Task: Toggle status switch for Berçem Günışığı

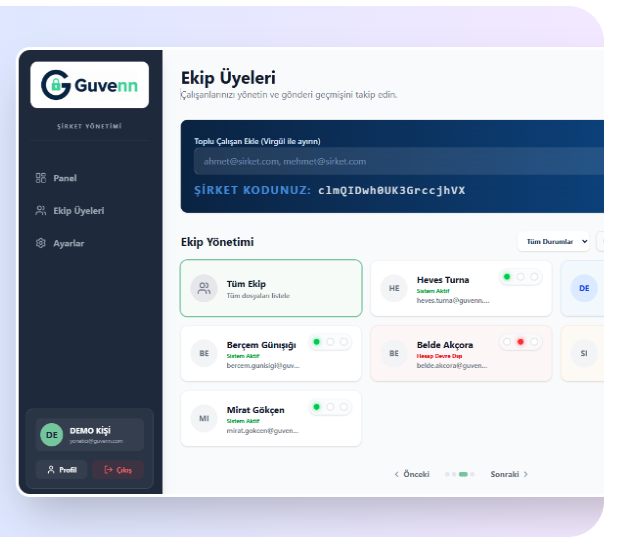Action: (x=330, y=342)
